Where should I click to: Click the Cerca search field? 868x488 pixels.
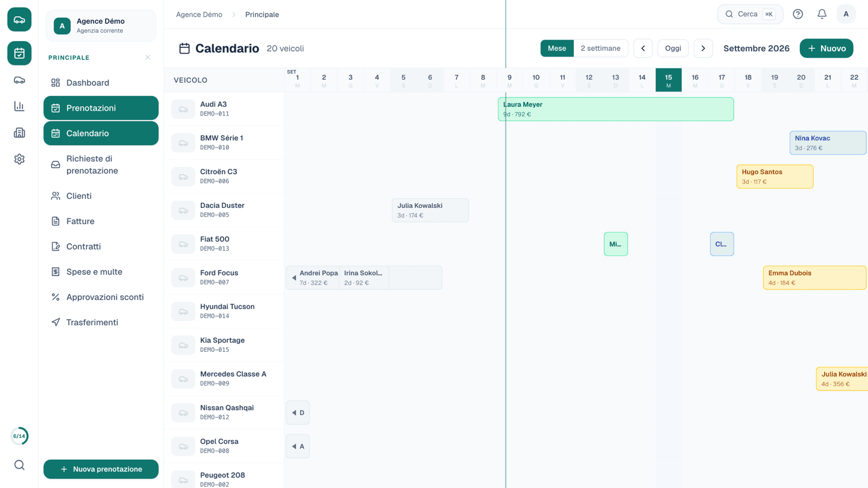click(x=750, y=14)
